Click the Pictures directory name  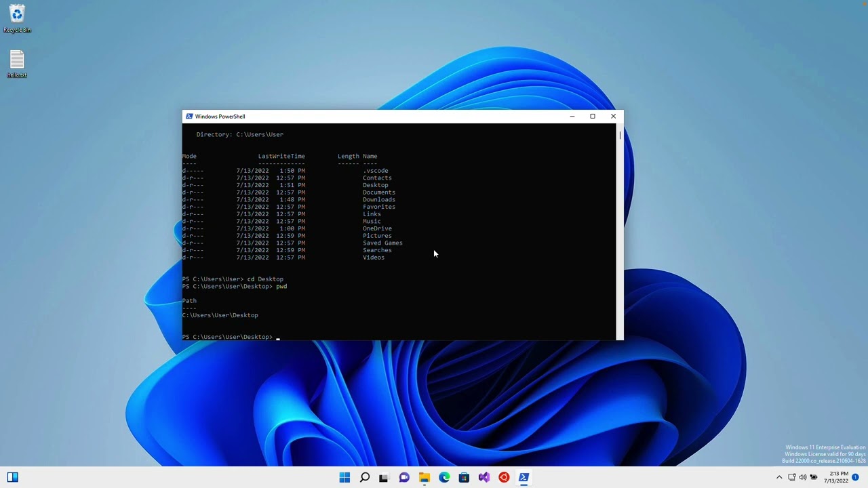pyautogui.click(x=377, y=236)
